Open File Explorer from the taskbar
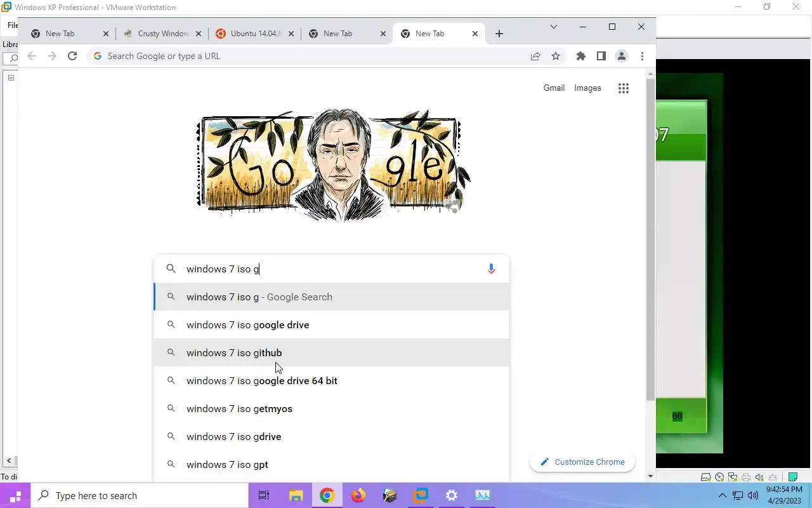 (296, 496)
